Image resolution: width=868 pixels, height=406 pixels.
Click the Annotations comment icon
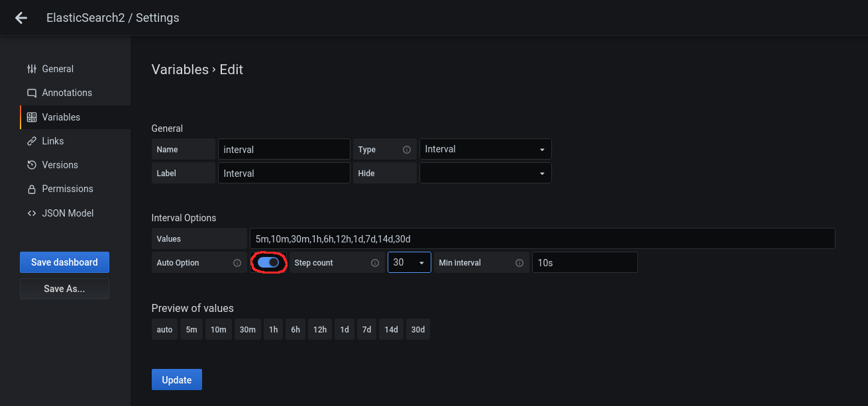[x=31, y=93]
